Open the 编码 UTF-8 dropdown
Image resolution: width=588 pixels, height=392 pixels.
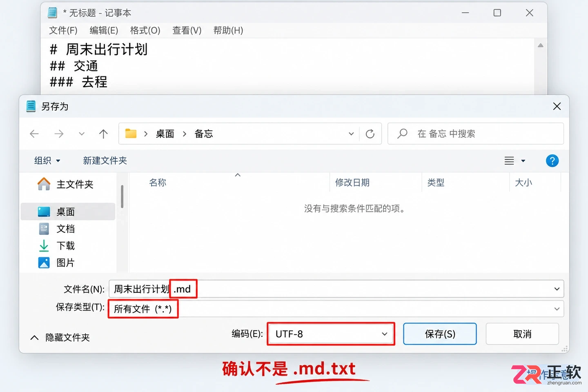331,334
